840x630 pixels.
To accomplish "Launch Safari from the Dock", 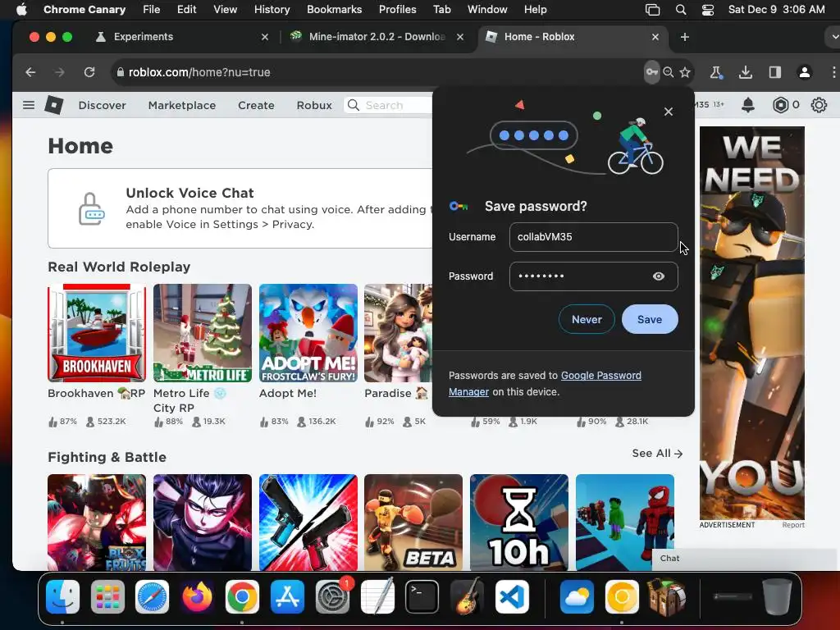I will coord(152,597).
